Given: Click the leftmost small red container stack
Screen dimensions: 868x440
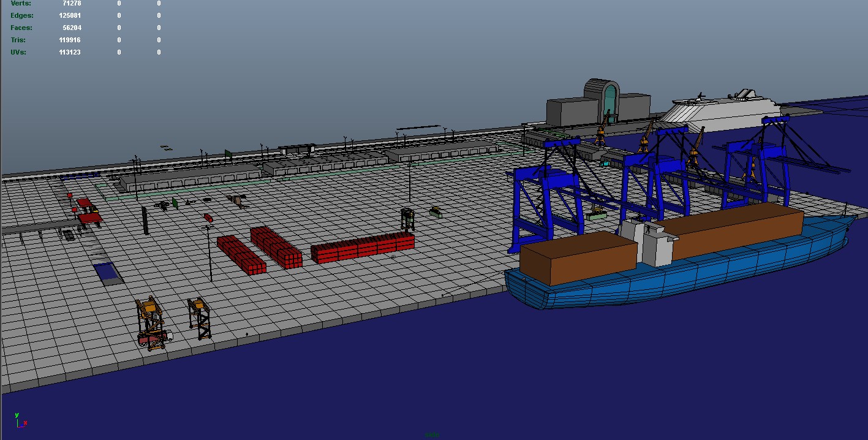Looking at the screenshot, I should (x=241, y=254).
